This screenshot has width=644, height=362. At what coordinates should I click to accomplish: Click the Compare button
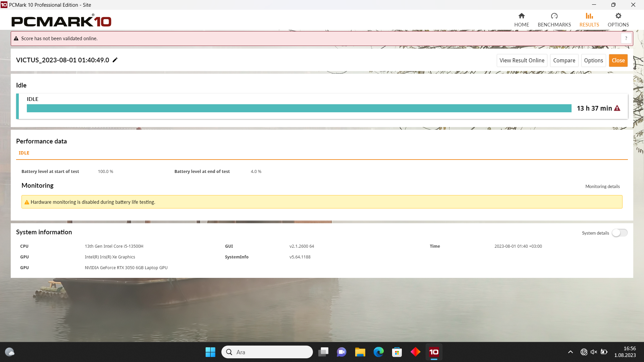[x=564, y=60]
